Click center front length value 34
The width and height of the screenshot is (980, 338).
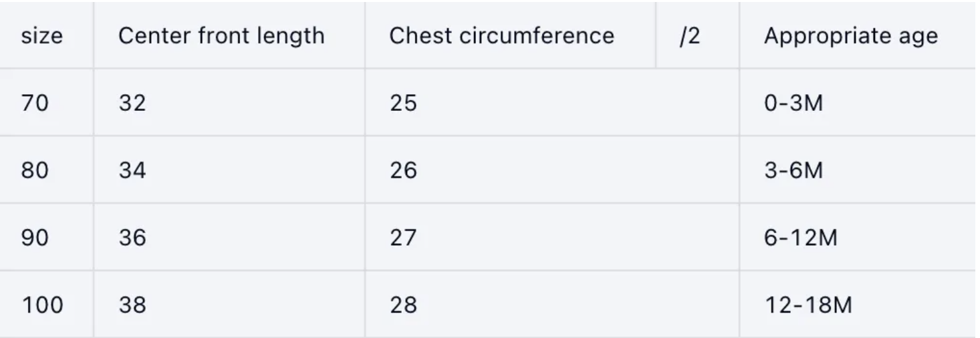tap(132, 171)
